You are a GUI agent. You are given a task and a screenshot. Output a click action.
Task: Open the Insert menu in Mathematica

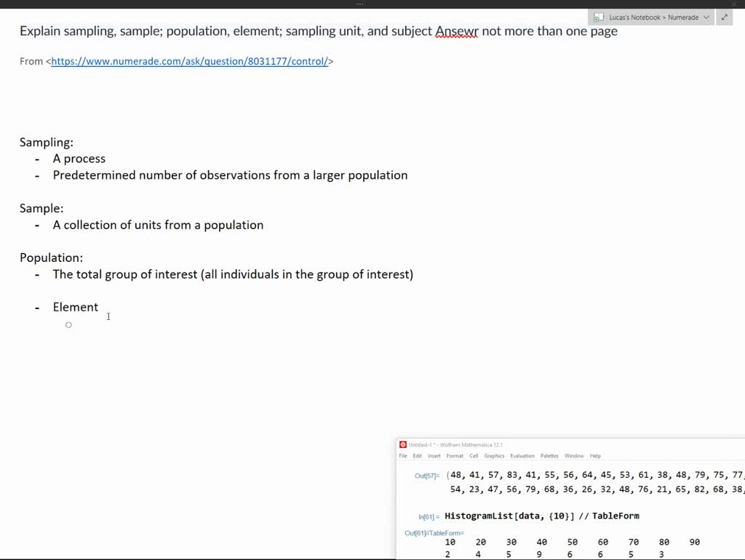434,455
